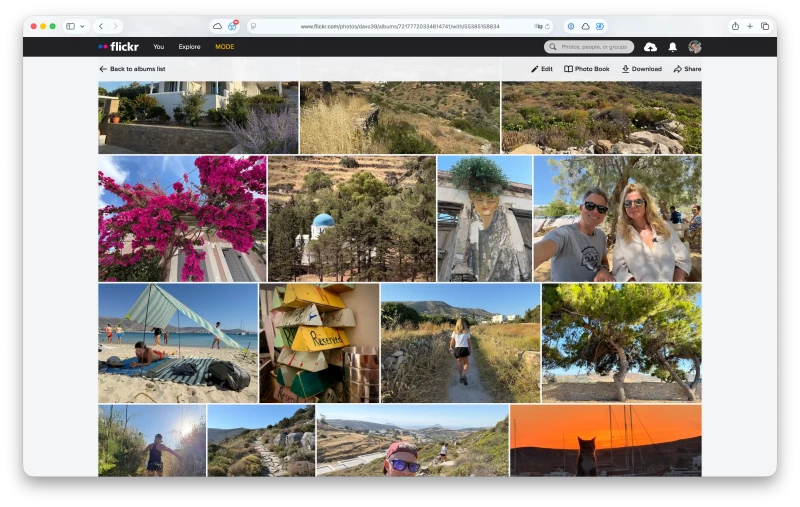
Task: Open the blue-domed church photo
Action: 352,219
